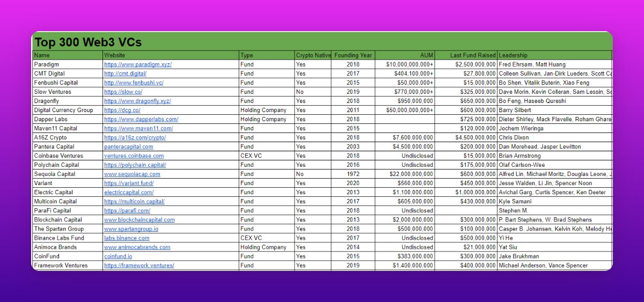Select the Paradigm name cell
Image resolution: width=644 pixels, height=302 pixels.
(x=68, y=64)
